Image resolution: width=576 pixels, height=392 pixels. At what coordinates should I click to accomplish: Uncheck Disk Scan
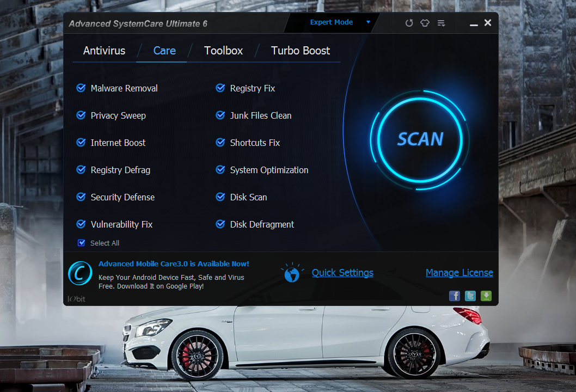tap(220, 197)
